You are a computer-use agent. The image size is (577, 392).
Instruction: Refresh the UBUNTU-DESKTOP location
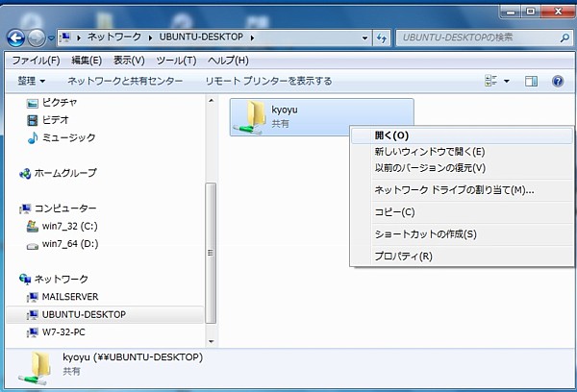pos(382,37)
